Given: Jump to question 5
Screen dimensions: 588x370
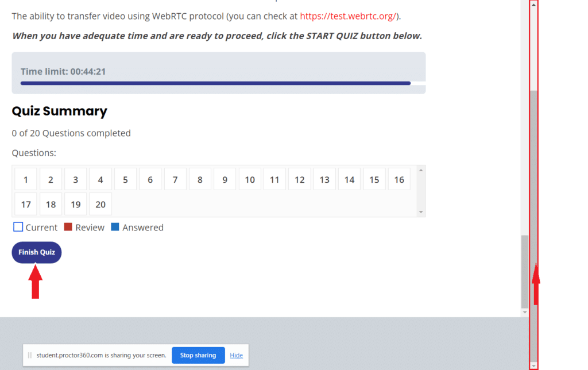Looking at the screenshot, I should pos(125,179).
